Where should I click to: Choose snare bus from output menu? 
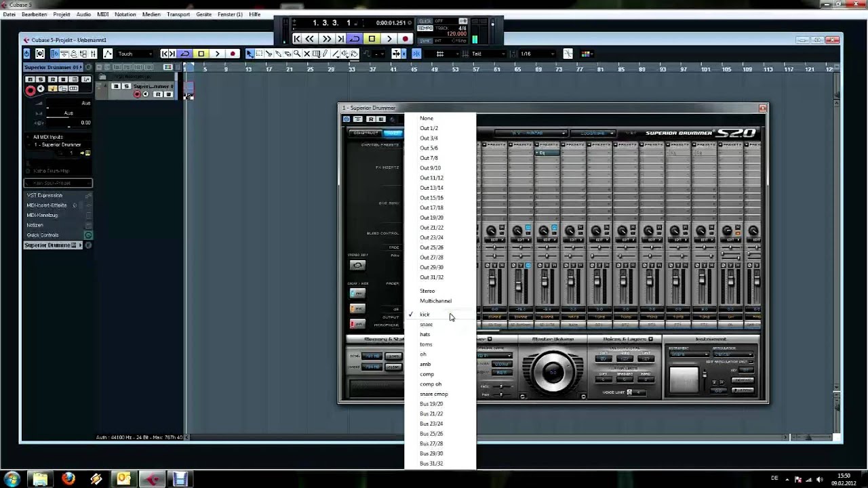[x=440, y=324]
